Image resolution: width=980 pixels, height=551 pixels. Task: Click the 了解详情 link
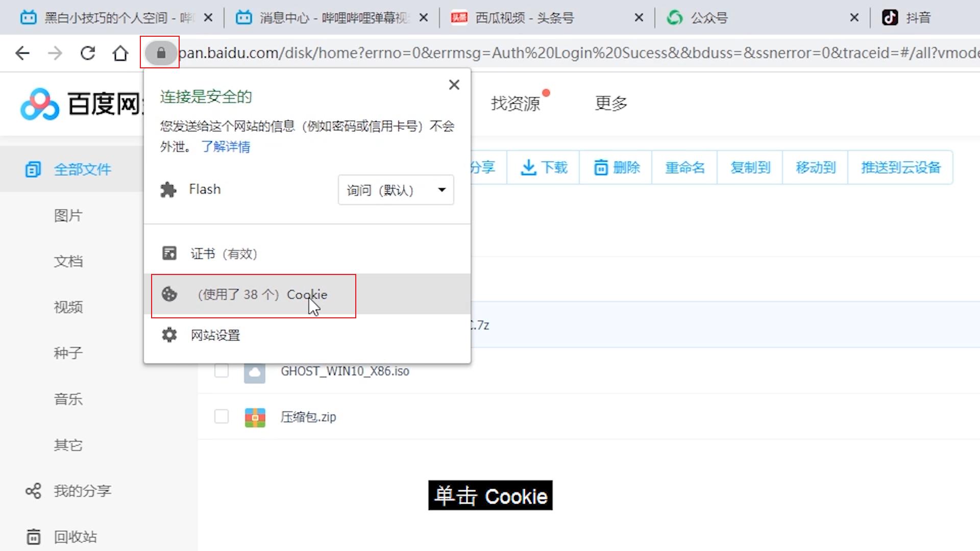click(x=226, y=147)
